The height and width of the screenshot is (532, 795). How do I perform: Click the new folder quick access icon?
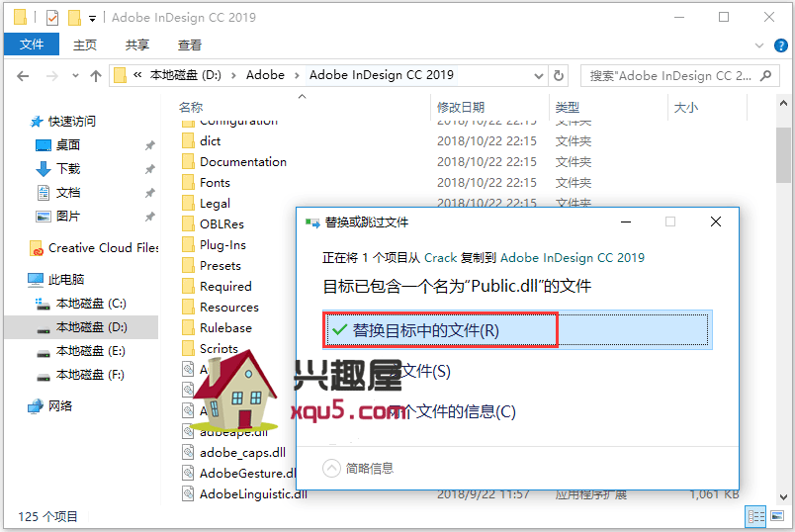[74, 18]
